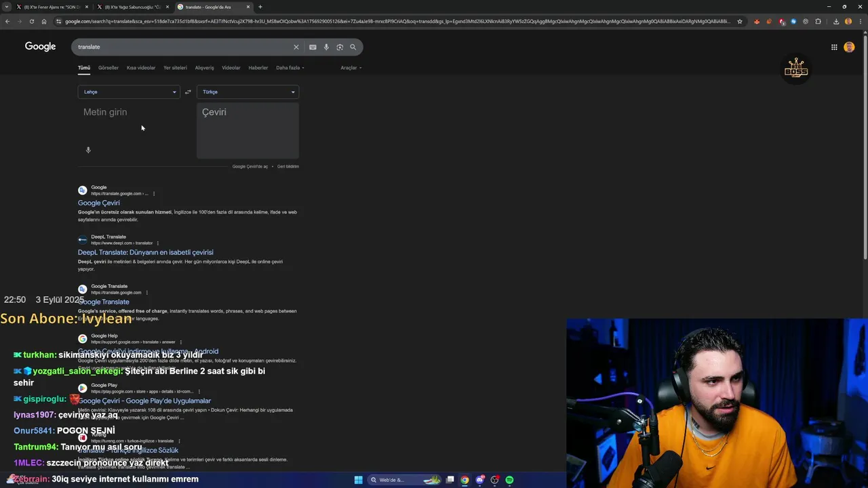Open Task View on the taskbar
Viewport: 868px width, 488px height.
pyautogui.click(x=450, y=480)
